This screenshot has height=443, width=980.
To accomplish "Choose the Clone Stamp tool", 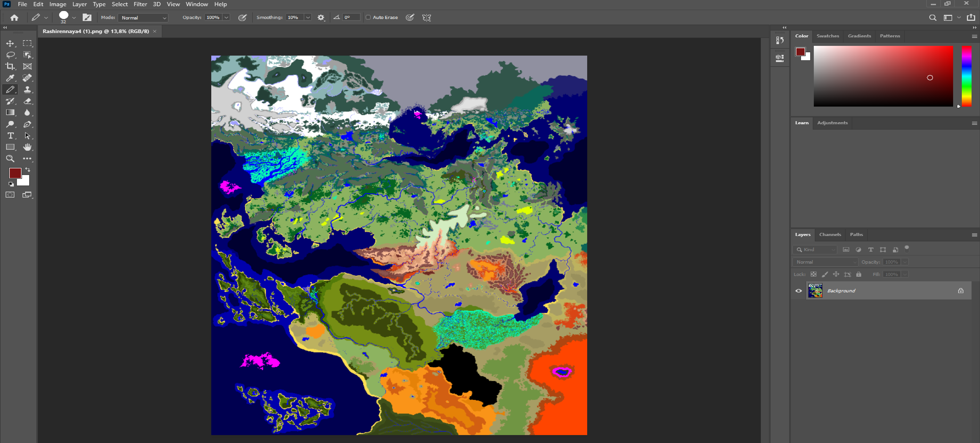I will coord(27,90).
